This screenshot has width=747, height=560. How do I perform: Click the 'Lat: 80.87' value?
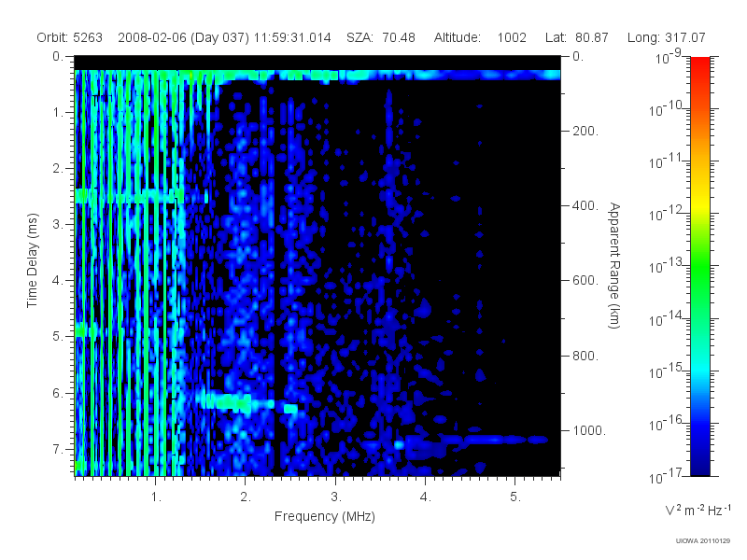click(x=577, y=37)
